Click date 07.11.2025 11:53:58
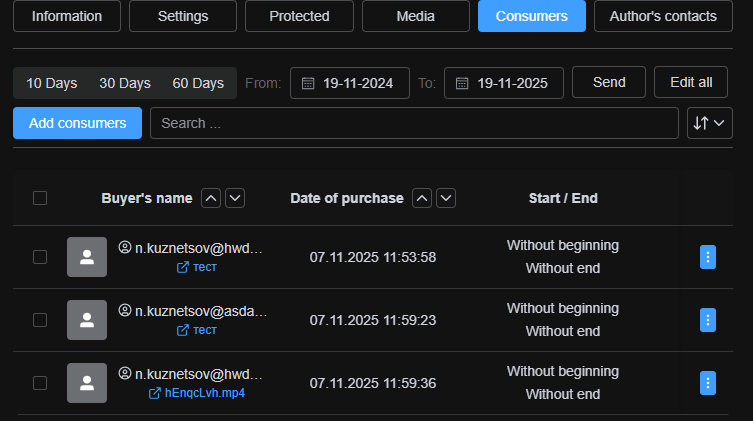 (373, 257)
